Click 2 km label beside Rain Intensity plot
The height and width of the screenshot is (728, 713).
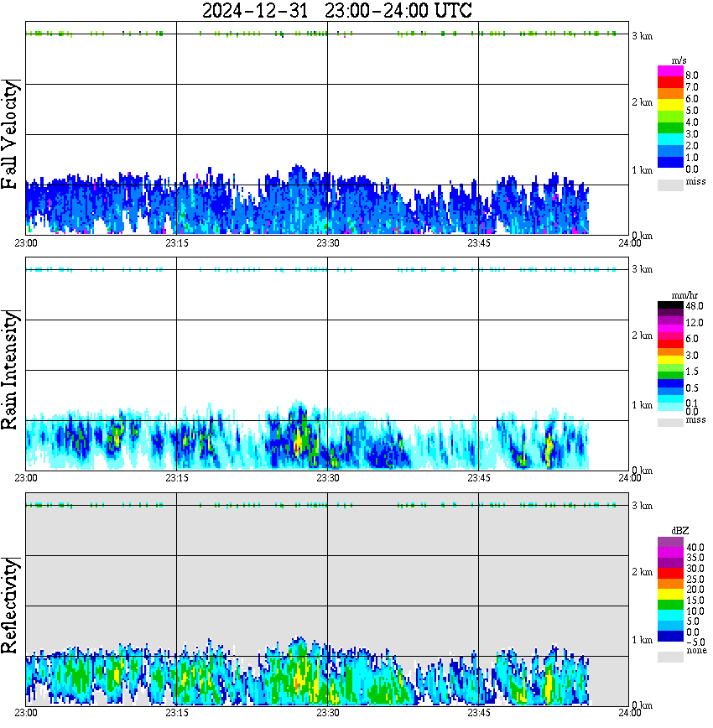coord(642,335)
